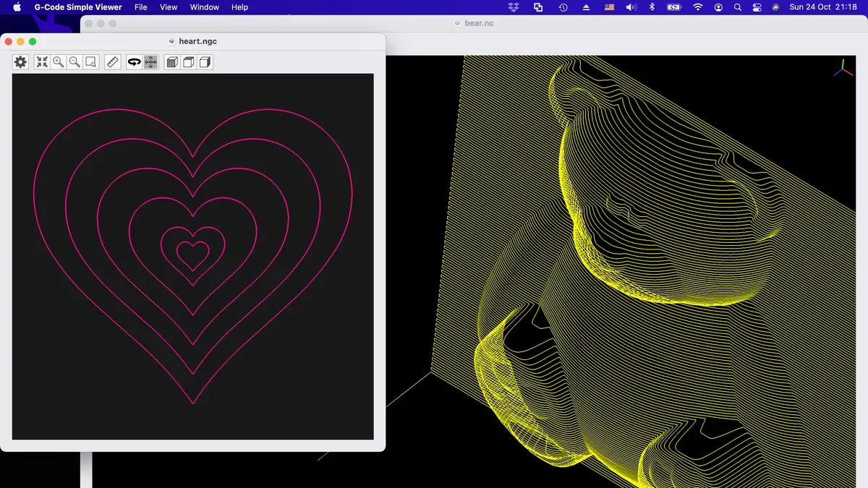
Task: Click the Dropbox menu bar icon
Action: (x=514, y=7)
